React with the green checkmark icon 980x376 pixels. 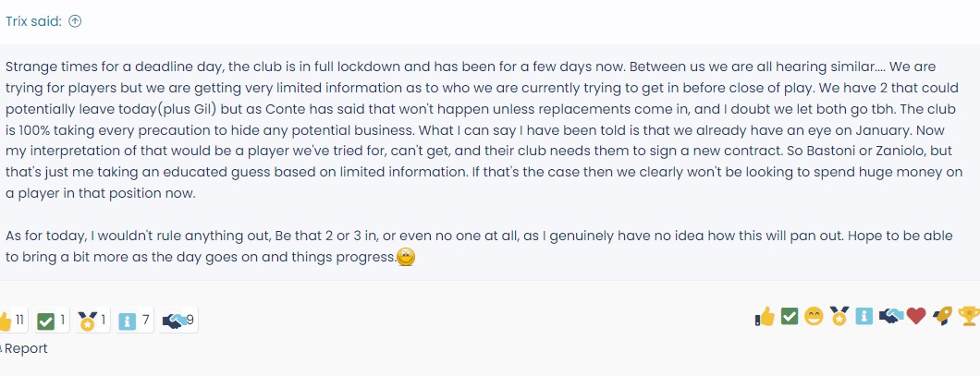pyautogui.click(x=790, y=317)
